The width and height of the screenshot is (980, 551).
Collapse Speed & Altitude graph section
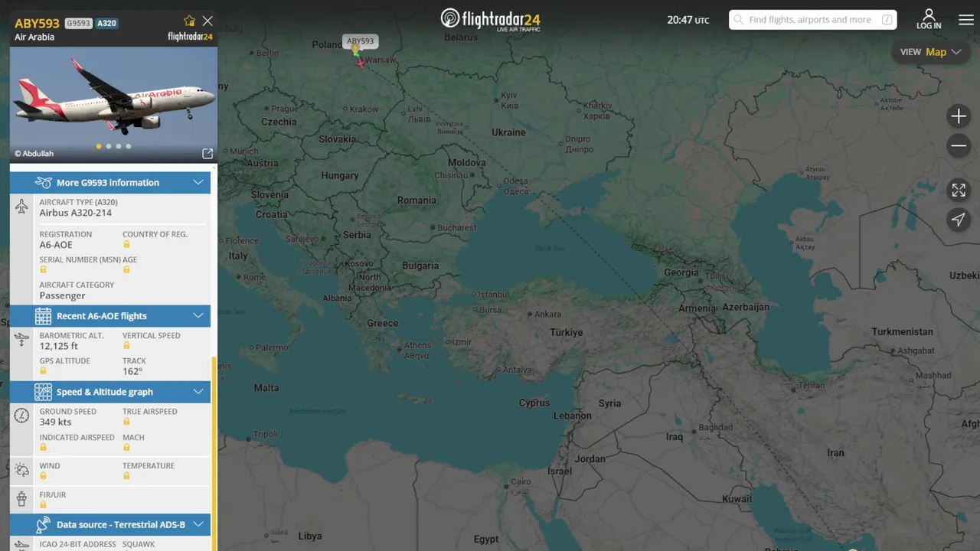[x=198, y=392]
